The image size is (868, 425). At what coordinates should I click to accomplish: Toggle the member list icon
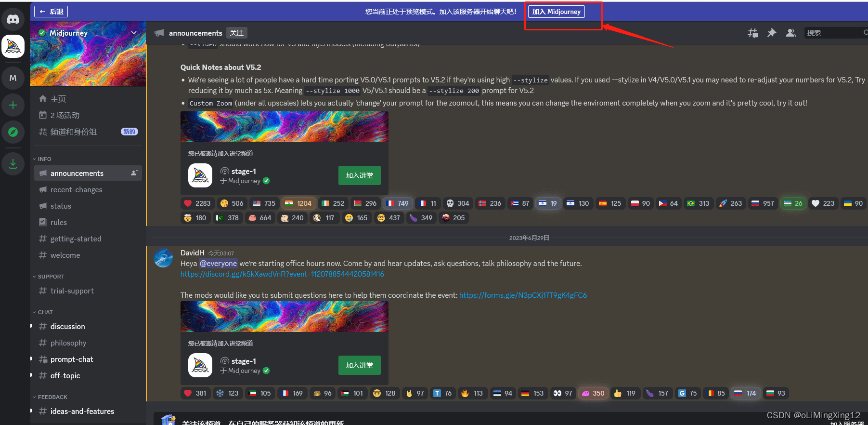click(x=790, y=33)
